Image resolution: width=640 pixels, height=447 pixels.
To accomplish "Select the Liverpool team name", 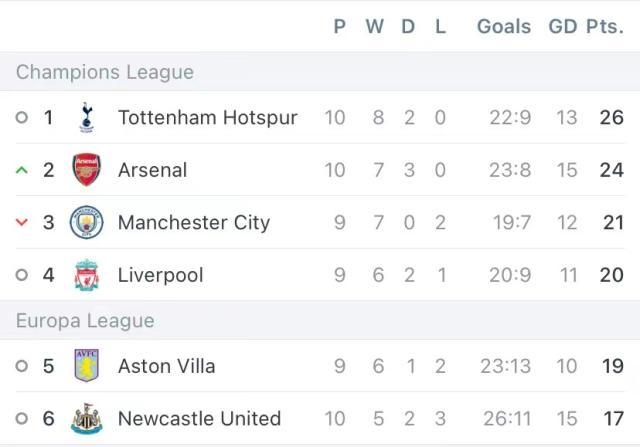I will pyautogui.click(x=160, y=275).
